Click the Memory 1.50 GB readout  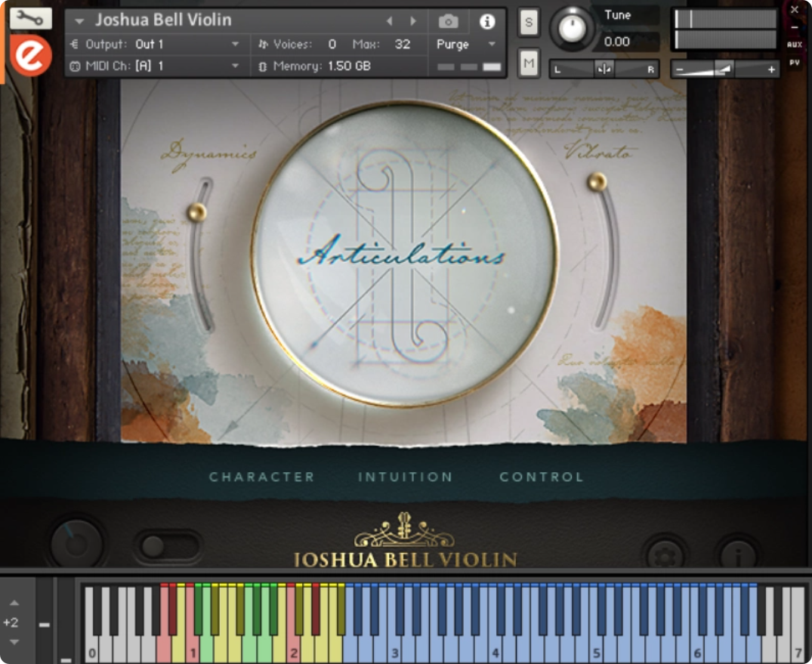pos(315,66)
